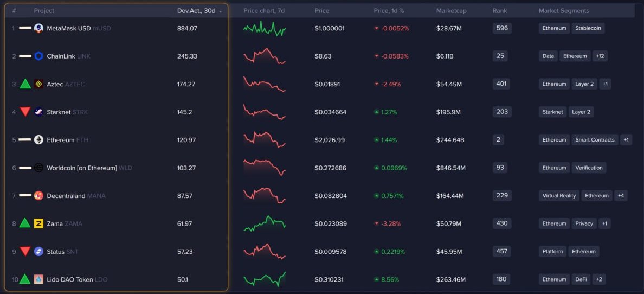Click the unchanged-rank dash in the Decentraland row
Screen dimensions: 644x294
coord(25,195)
